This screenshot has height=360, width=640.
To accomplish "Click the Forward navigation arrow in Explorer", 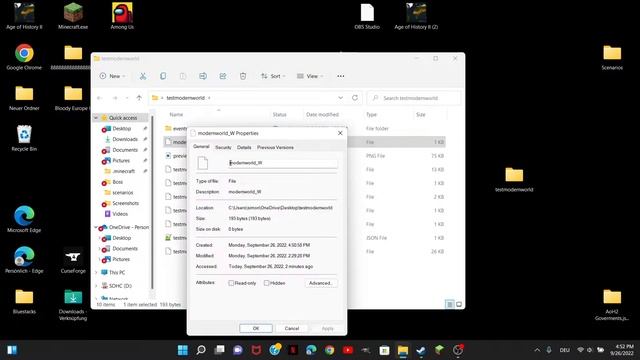I will [115, 98].
